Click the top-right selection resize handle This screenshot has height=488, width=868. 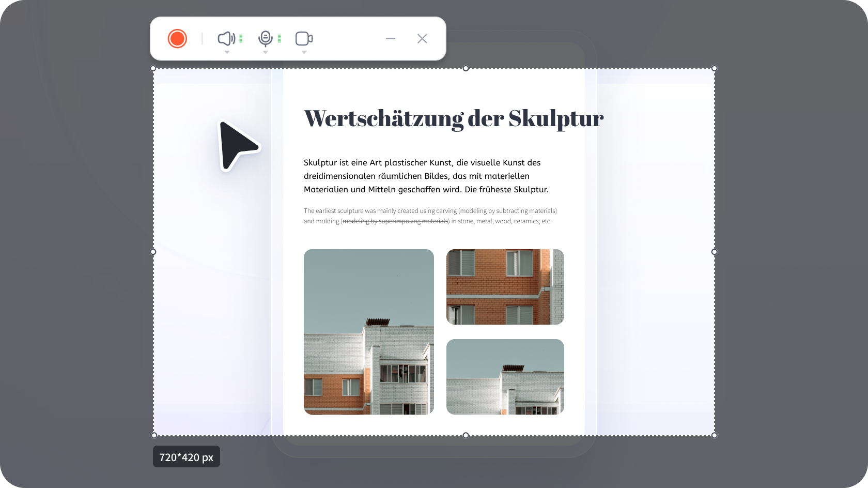pyautogui.click(x=714, y=68)
